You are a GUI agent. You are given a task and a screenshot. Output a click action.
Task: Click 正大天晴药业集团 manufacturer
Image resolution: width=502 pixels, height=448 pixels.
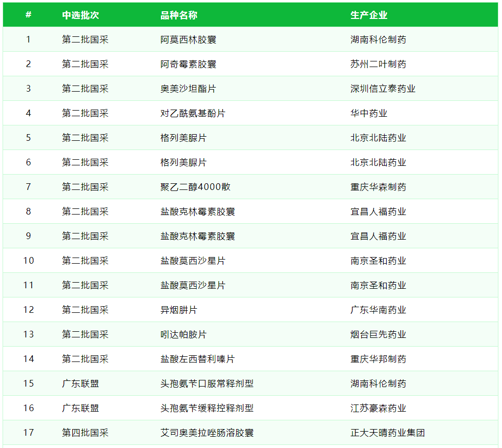pyautogui.click(x=387, y=433)
